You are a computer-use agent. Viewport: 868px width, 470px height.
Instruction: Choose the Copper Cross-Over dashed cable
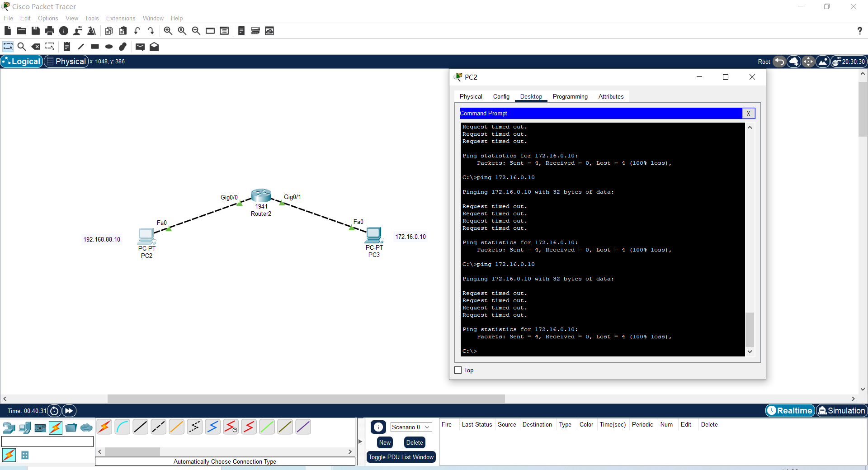tap(159, 427)
